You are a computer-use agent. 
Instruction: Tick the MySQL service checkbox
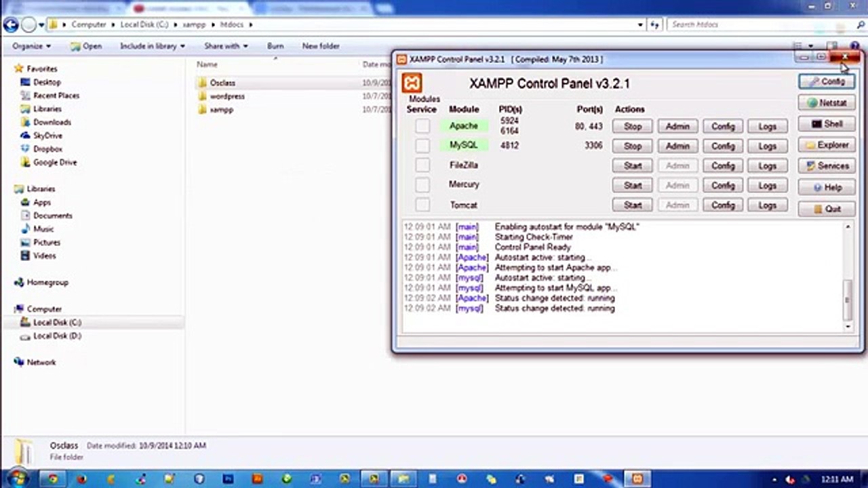coord(422,146)
